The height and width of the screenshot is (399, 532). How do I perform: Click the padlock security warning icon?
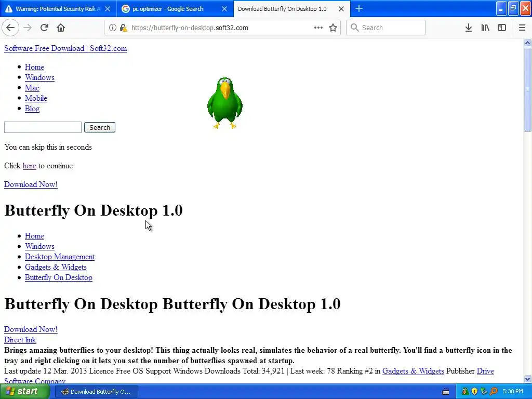coord(124,28)
